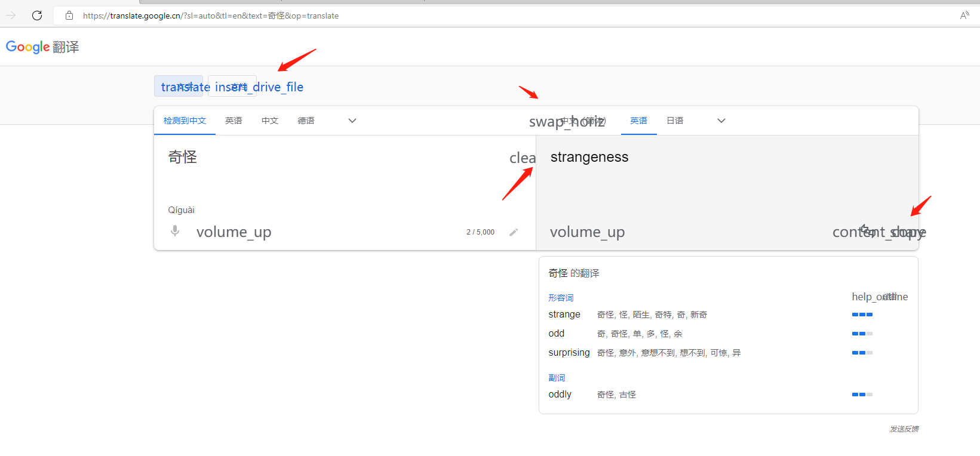980x456 pixels.
Task: Click the frequency bar beside 'strange'
Action: tap(862, 315)
